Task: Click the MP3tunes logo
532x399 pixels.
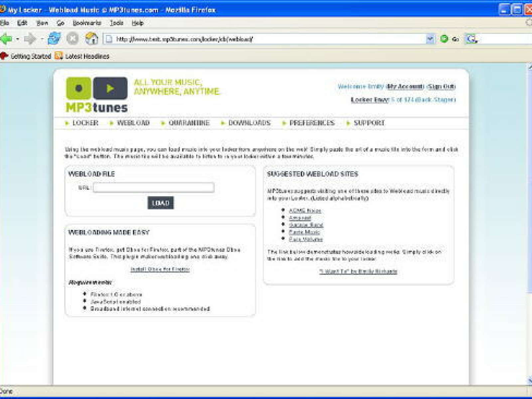Action: coord(97,95)
